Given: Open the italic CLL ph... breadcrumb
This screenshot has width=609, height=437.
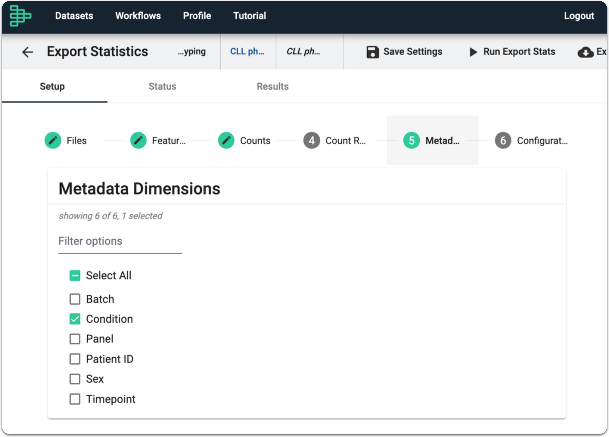Looking at the screenshot, I should click(x=303, y=52).
